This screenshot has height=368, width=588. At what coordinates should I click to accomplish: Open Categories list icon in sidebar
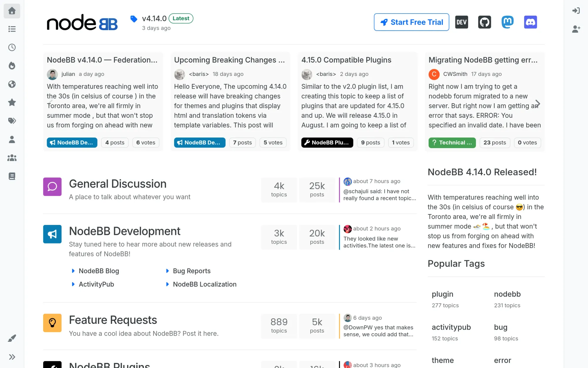[12, 29]
